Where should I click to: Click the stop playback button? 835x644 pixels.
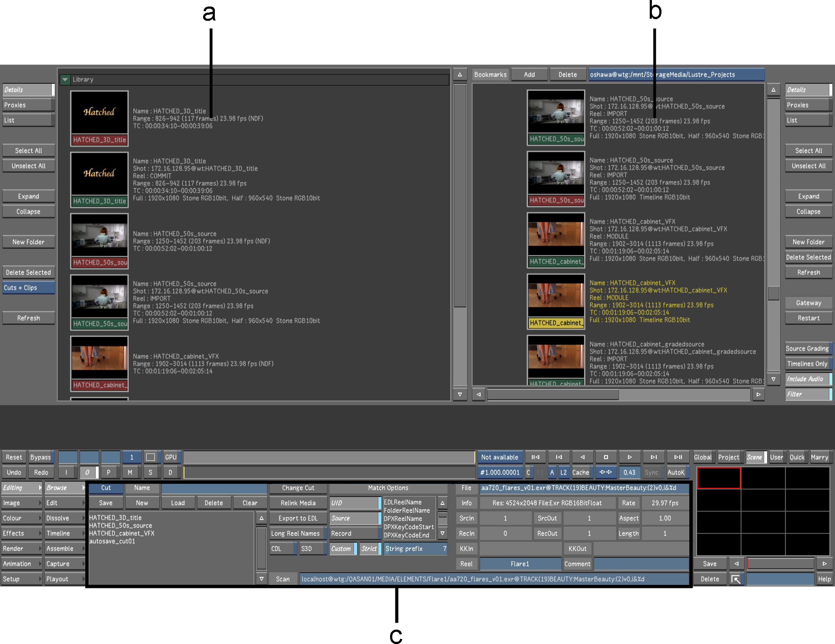coord(606,457)
